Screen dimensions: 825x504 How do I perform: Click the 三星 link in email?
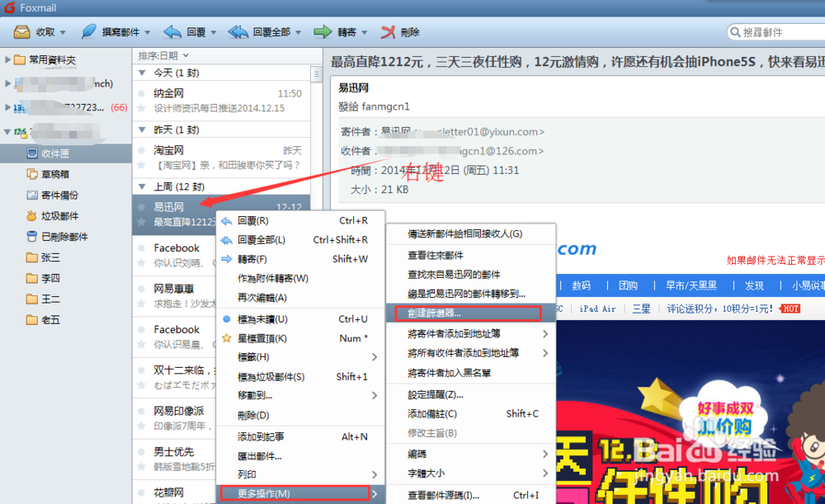pyautogui.click(x=641, y=309)
